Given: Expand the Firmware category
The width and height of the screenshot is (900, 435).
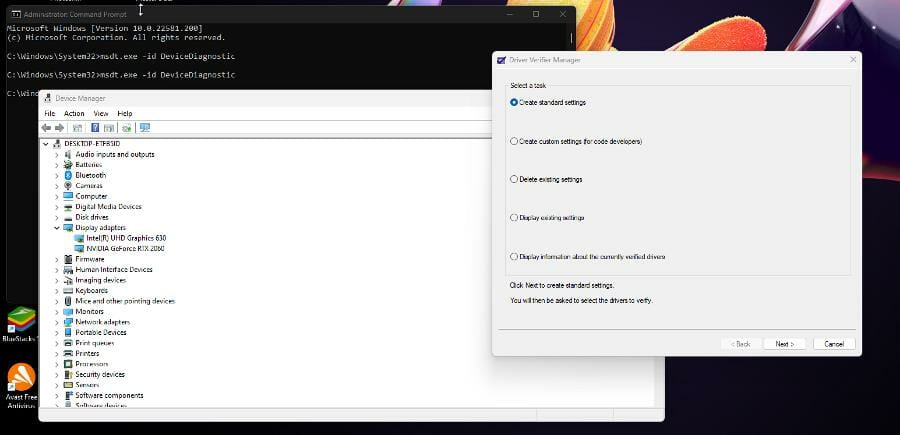Looking at the screenshot, I should pyautogui.click(x=56, y=260).
